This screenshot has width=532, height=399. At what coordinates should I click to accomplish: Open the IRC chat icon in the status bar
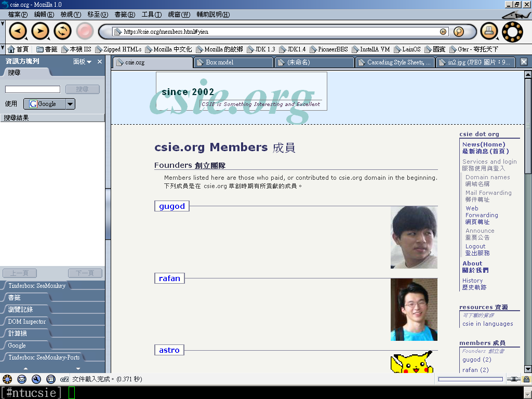coord(64,379)
